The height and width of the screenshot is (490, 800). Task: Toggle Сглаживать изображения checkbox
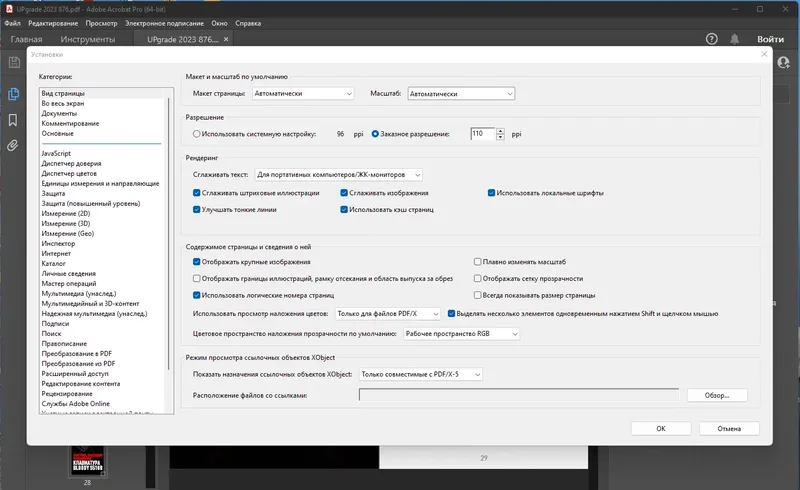point(344,193)
